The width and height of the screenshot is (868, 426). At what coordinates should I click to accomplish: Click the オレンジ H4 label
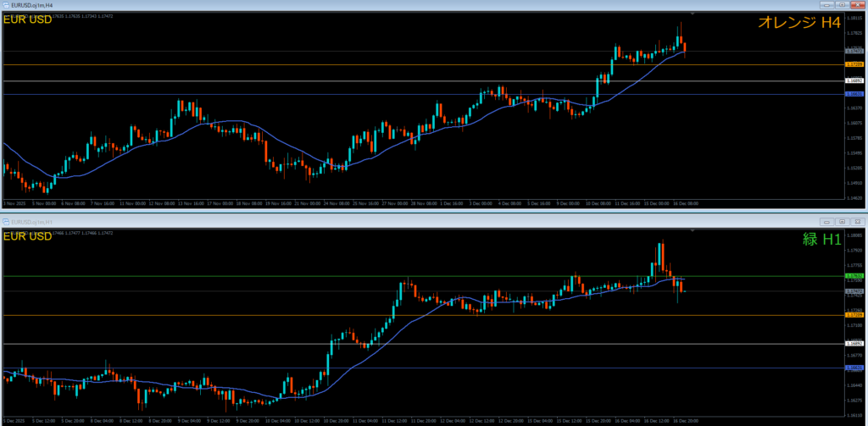click(x=799, y=23)
